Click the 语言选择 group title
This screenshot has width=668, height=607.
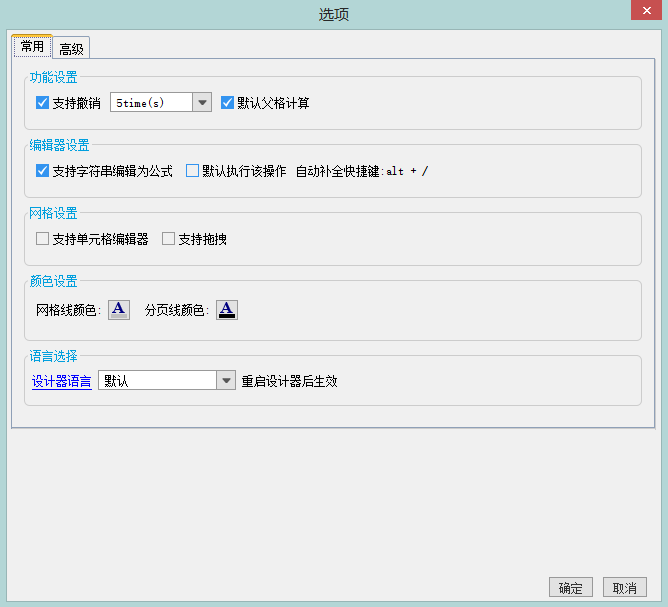point(54,356)
